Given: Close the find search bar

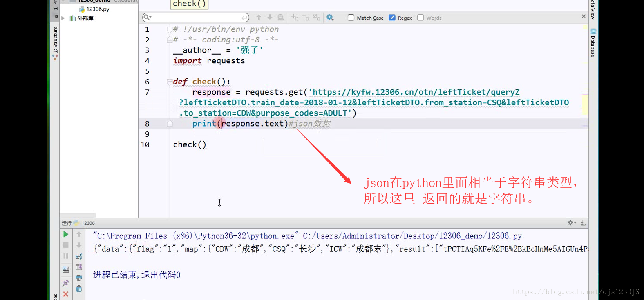Looking at the screenshot, I should [x=584, y=16].
